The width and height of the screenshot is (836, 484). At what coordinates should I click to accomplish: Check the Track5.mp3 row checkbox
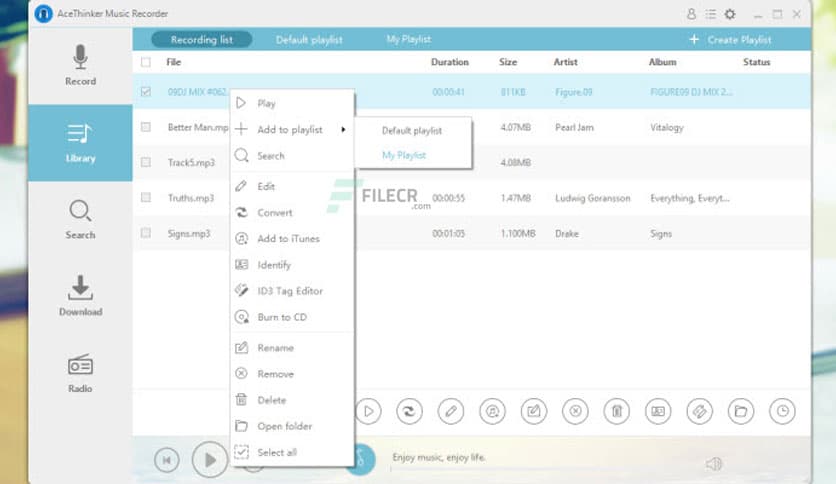(146, 162)
